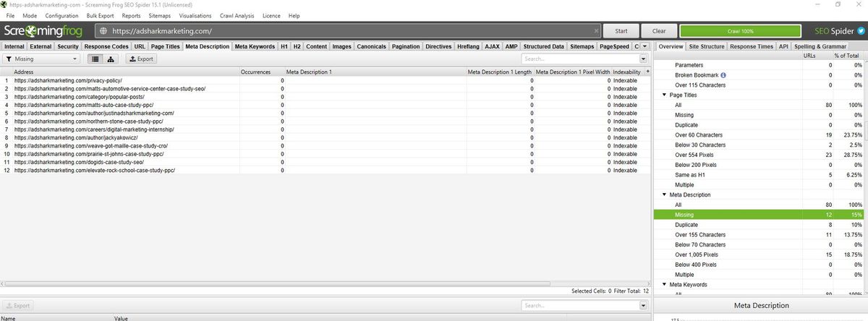Sort by the Address column header
This screenshot has width=868, height=321.
pyautogui.click(x=126, y=72)
